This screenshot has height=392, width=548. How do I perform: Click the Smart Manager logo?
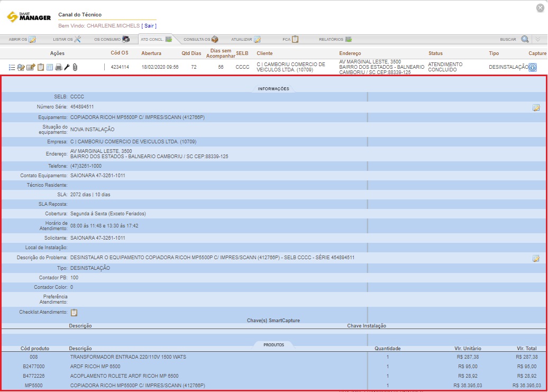tap(29, 16)
